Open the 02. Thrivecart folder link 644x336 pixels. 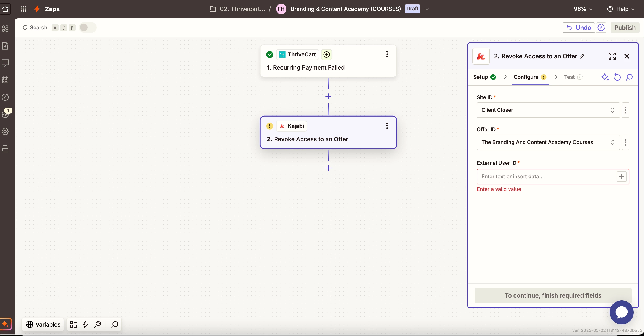click(x=238, y=9)
